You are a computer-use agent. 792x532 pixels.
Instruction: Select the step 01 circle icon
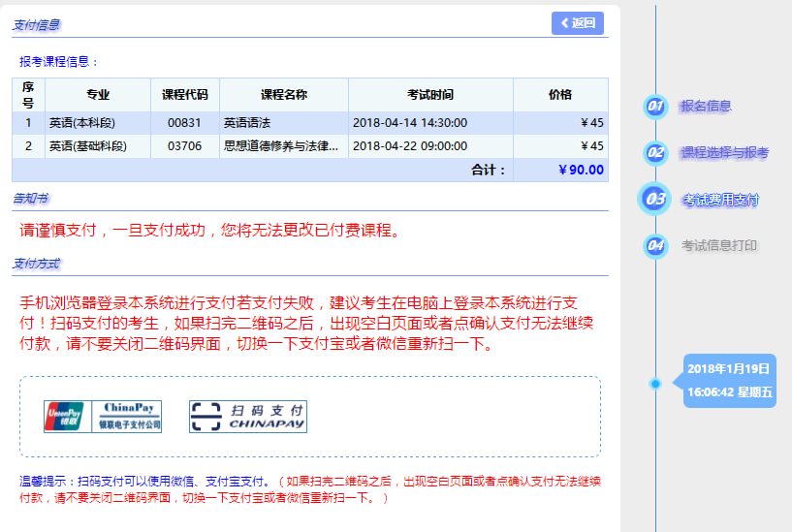655,107
